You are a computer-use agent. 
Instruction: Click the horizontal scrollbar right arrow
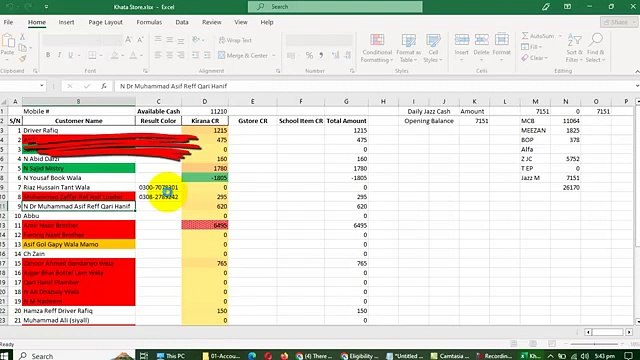629,332
